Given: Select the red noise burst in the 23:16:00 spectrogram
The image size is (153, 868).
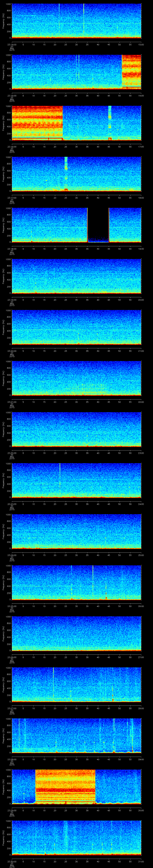Looking at the screenshot, I should (x=37, y=123).
